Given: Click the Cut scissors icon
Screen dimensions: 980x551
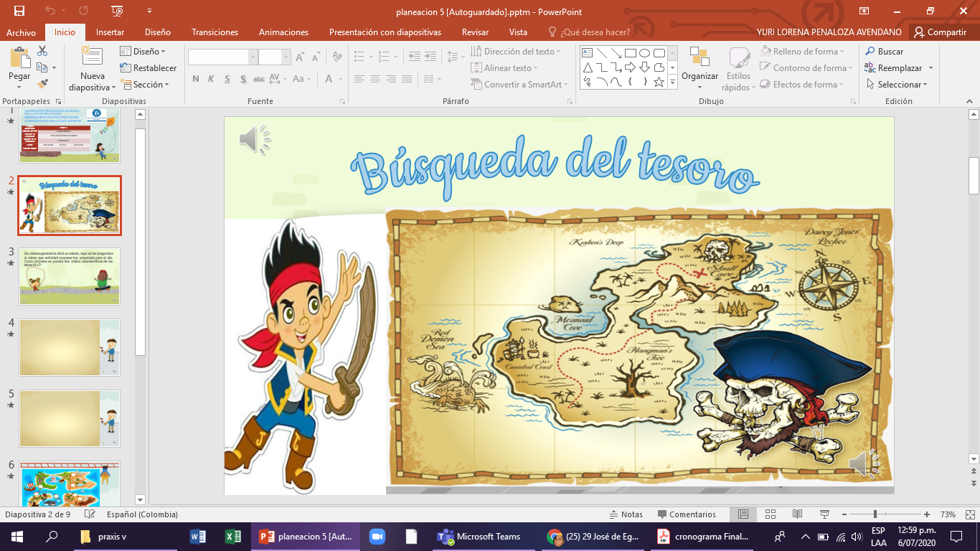Looking at the screenshot, I should pos(42,51).
